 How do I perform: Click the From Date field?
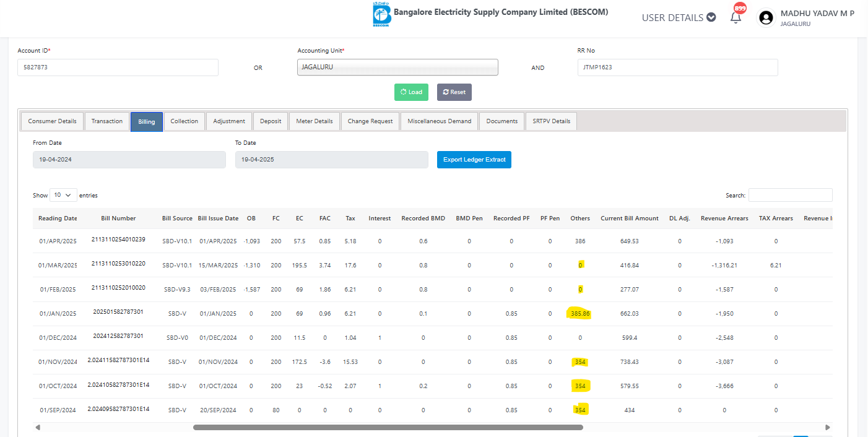(x=129, y=160)
